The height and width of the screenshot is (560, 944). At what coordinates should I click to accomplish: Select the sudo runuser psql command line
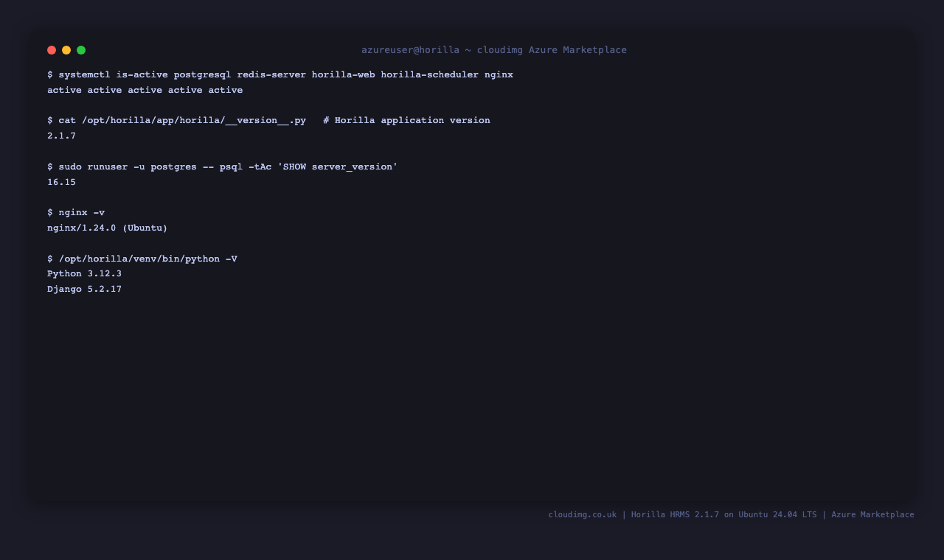point(223,167)
